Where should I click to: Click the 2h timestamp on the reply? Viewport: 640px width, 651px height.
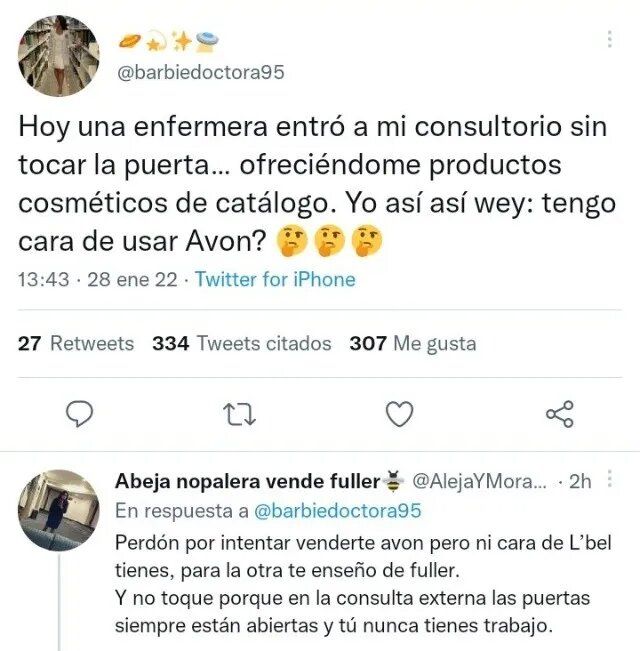580,481
